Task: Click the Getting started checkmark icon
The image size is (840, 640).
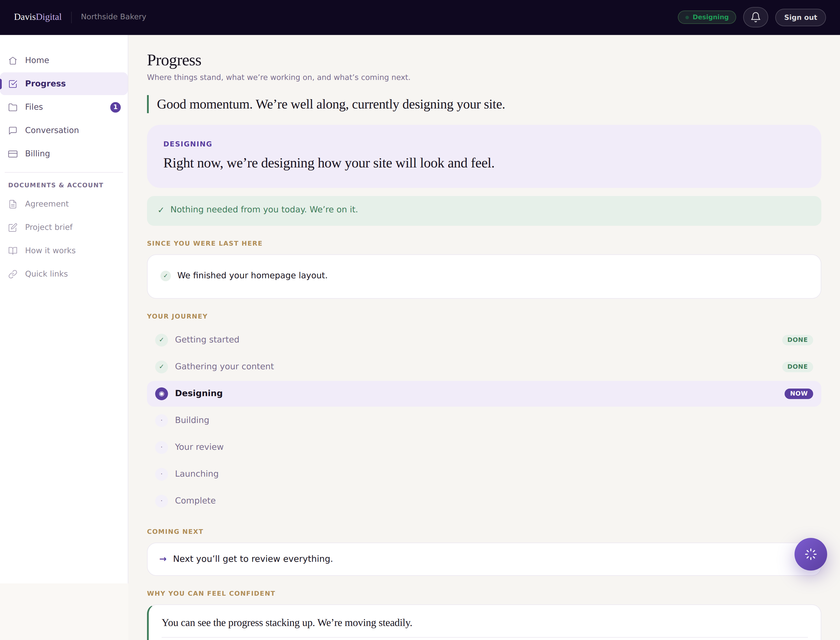Action: (162, 340)
